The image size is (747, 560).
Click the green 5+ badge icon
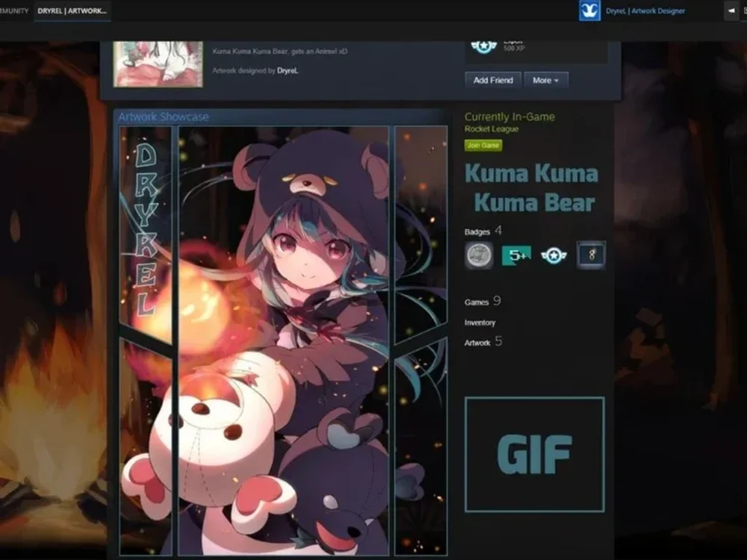coord(517,255)
